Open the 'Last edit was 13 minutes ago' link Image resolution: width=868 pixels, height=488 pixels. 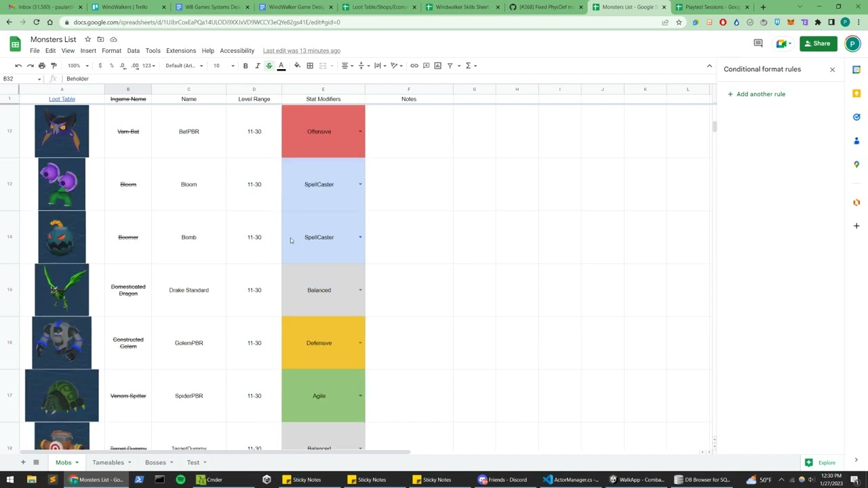tap(302, 51)
